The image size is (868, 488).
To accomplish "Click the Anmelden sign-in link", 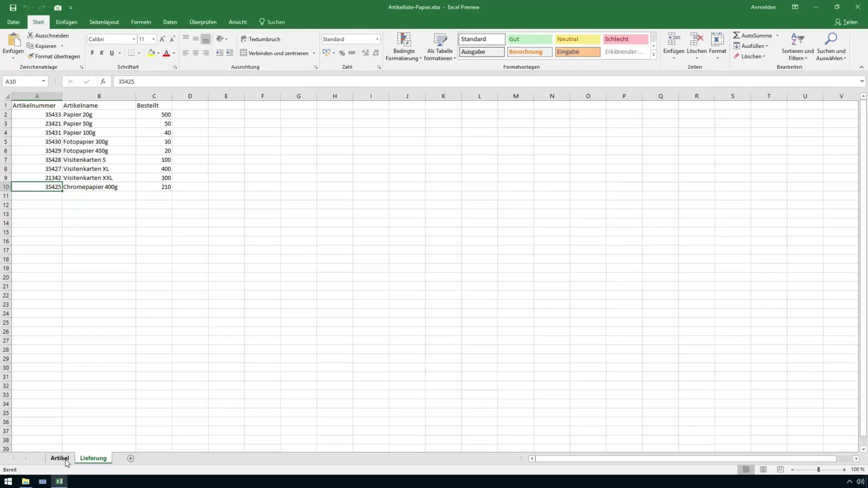I will [763, 7].
